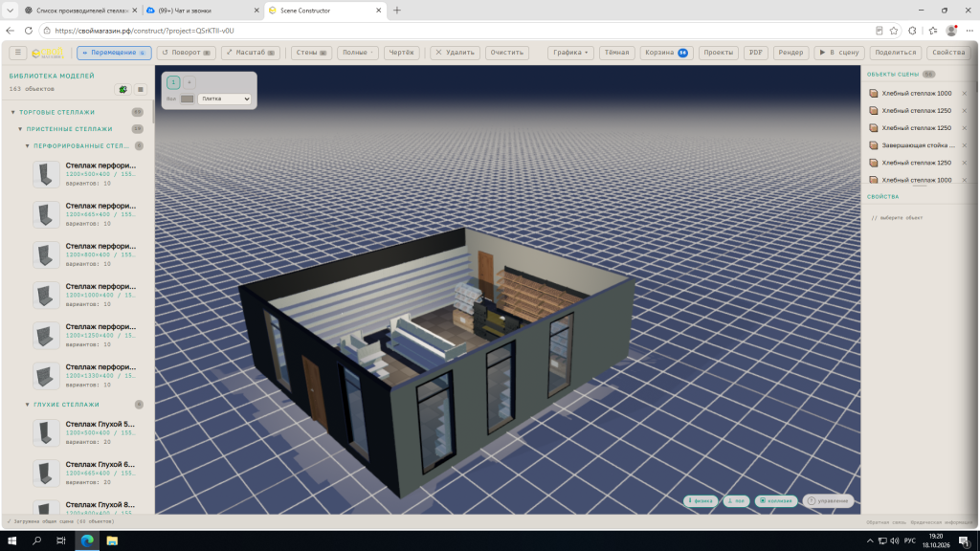The height and width of the screenshot is (551, 980).
Task: Export the scene with the PDF button
Action: click(x=756, y=53)
